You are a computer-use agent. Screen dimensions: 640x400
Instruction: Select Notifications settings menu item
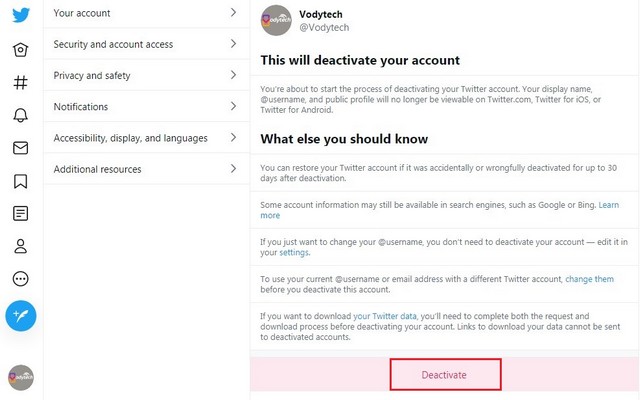coord(146,107)
